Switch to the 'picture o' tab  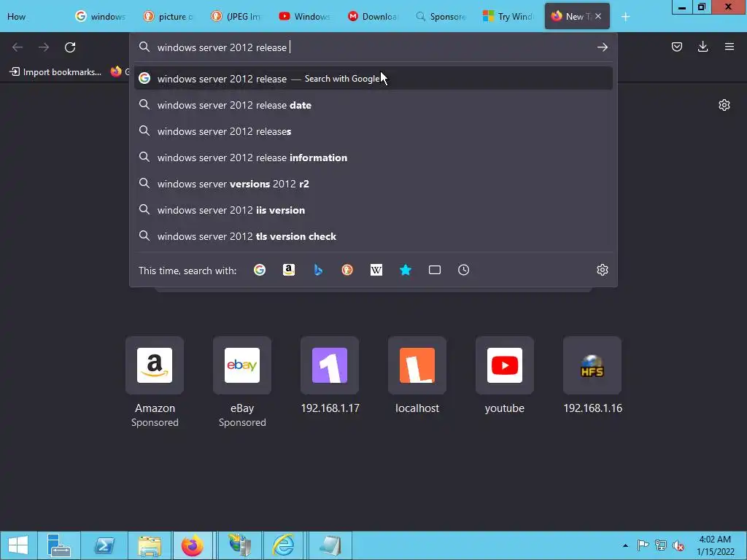pyautogui.click(x=169, y=17)
